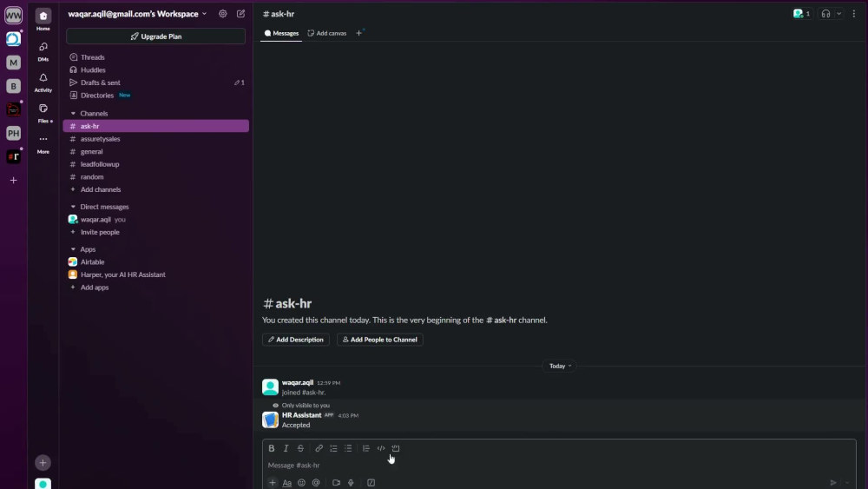Insert an ordered list
Viewport: 868px width, 489px height.
(333, 448)
